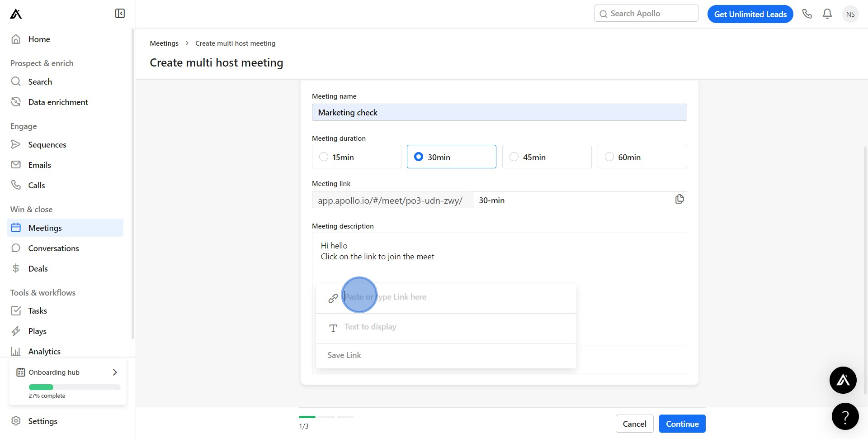This screenshot has width=868, height=439.
Task: Open Home in the sidebar
Action: (x=65, y=39)
